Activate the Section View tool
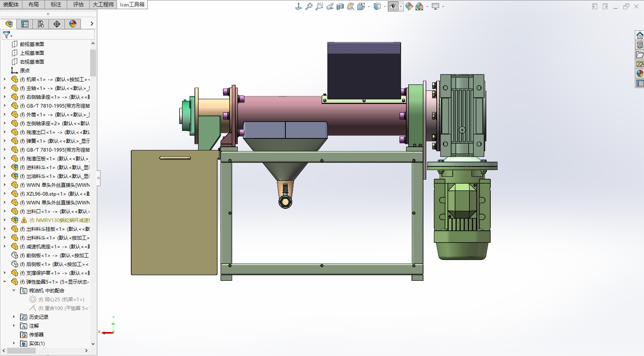644x356 pixels. click(x=340, y=6)
